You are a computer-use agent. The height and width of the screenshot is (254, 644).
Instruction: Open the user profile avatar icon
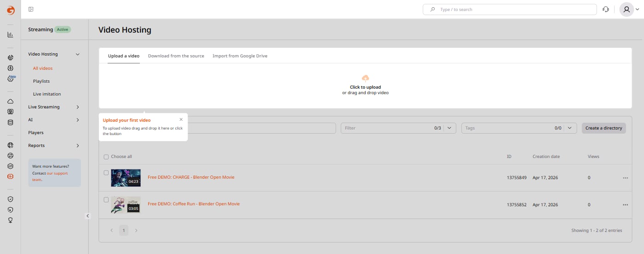tap(627, 9)
